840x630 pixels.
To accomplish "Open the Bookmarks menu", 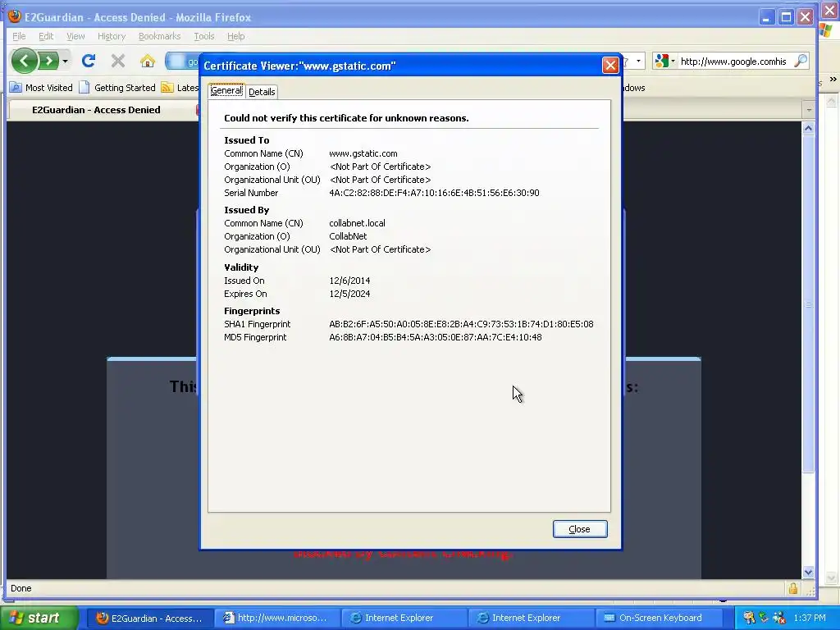I will click(160, 36).
